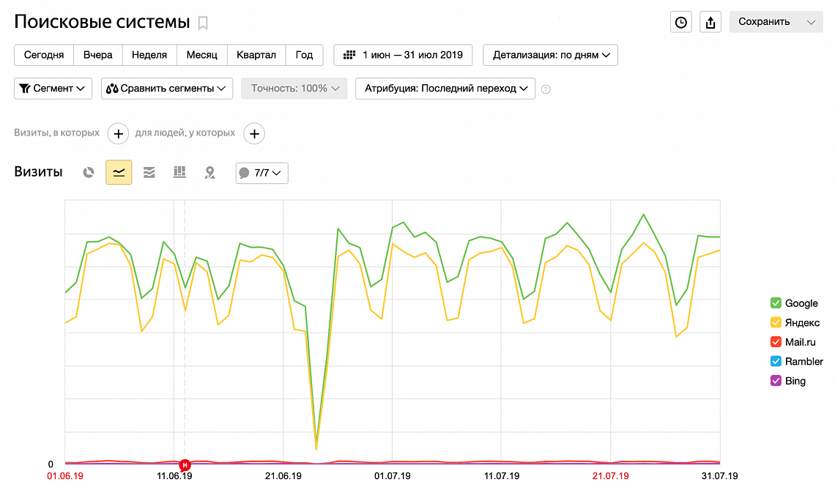
Task: Disable the Mail.ru series checkbox
Action: pyautogui.click(x=776, y=342)
